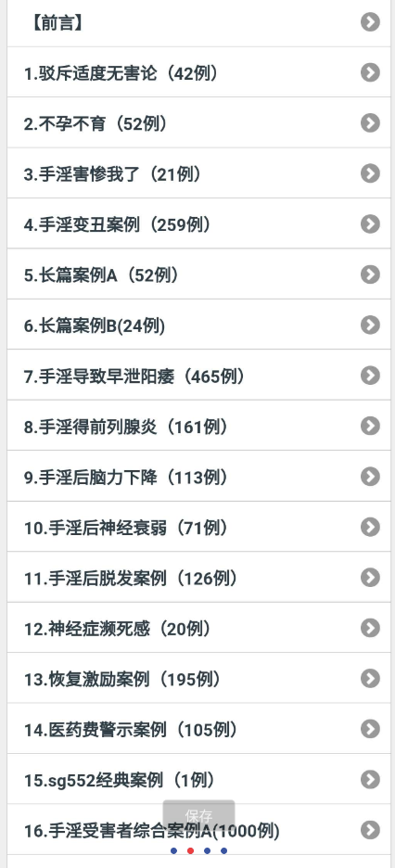Click the 保存 button
This screenshot has width=395, height=868.
(x=198, y=815)
